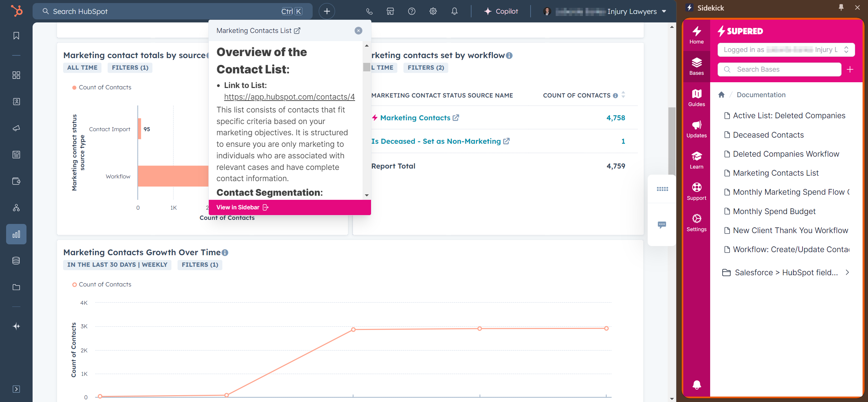Viewport: 868px width, 402px height.
Task: Open Deleted Companies Workflow document
Action: 781,154
